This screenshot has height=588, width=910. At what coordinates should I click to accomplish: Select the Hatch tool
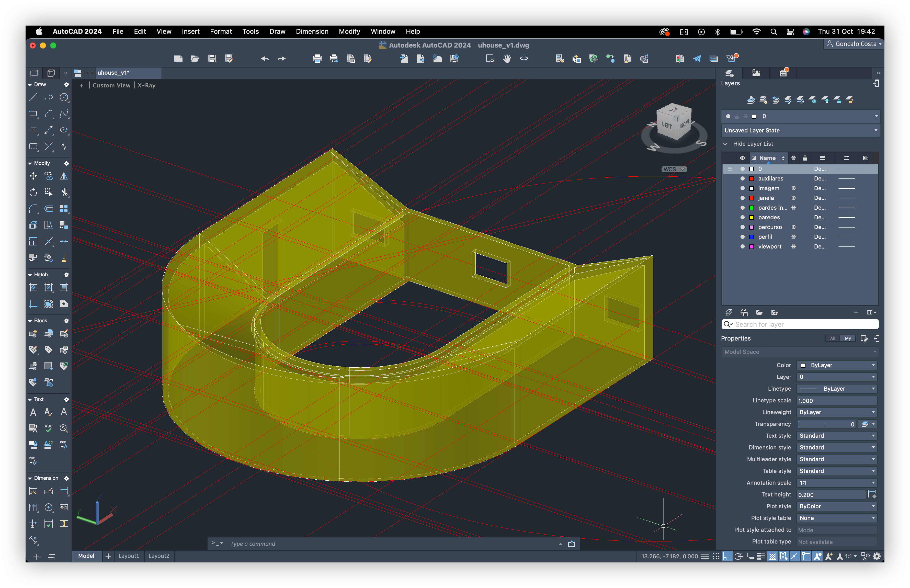pyautogui.click(x=33, y=288)
